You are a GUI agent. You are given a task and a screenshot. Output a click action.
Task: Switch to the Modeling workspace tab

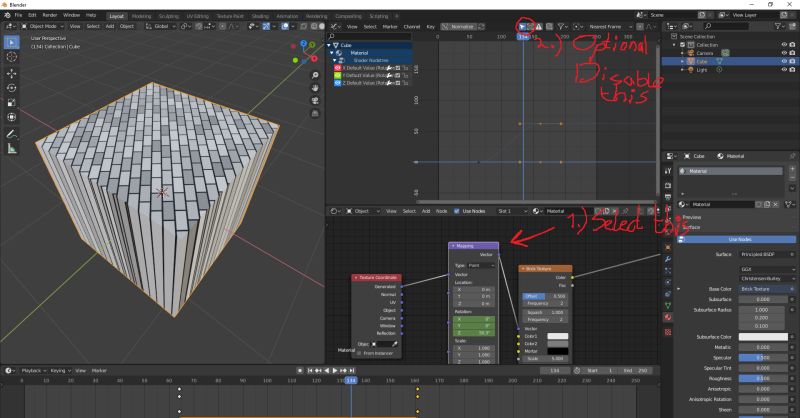tap(141, 16)
